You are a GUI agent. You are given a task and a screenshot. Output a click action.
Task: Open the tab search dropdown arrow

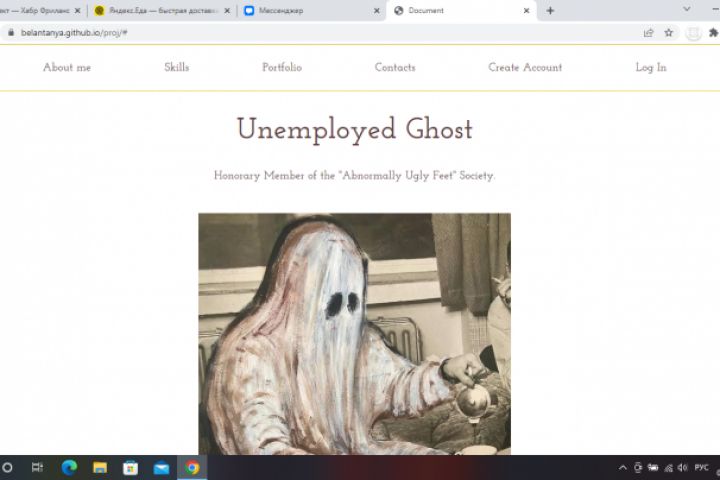686,9
